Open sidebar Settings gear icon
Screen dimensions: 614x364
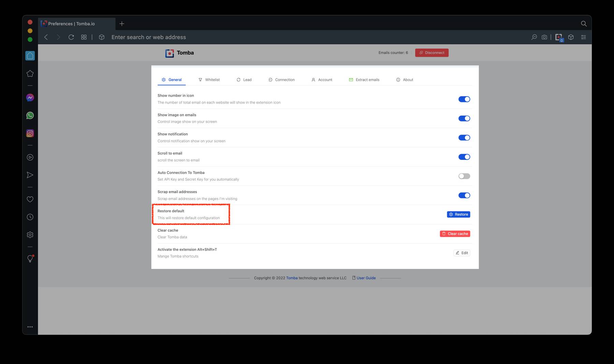(30, 235)
